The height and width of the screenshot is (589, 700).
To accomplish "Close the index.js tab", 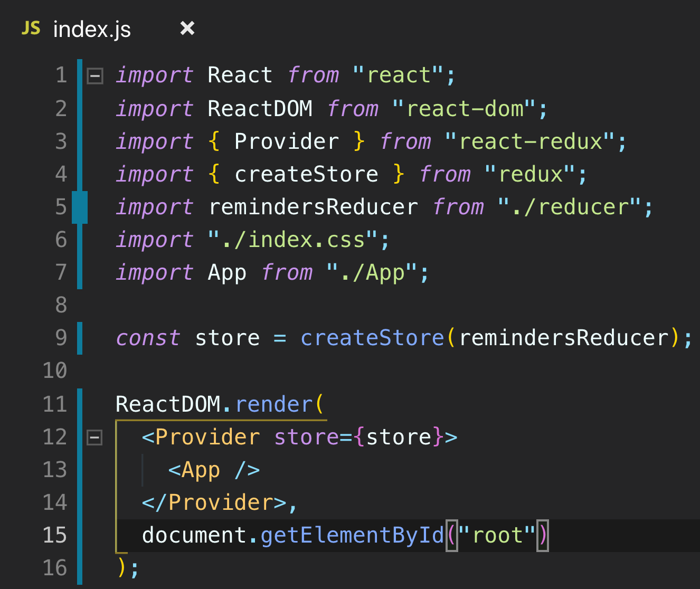I will [187, 28].
